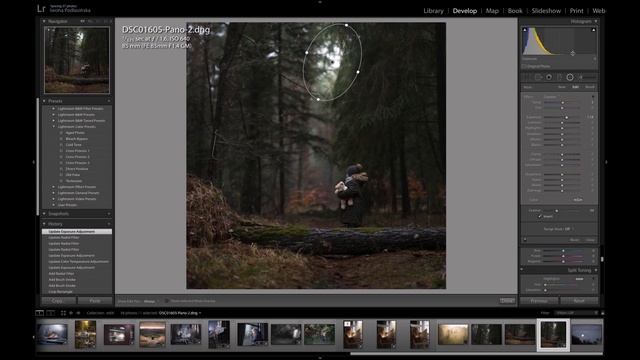The width and height of the screenshot is (640, 360).
Task: Select the highlighted forest filmstrip thumbnail
Action: coord(553,334)
